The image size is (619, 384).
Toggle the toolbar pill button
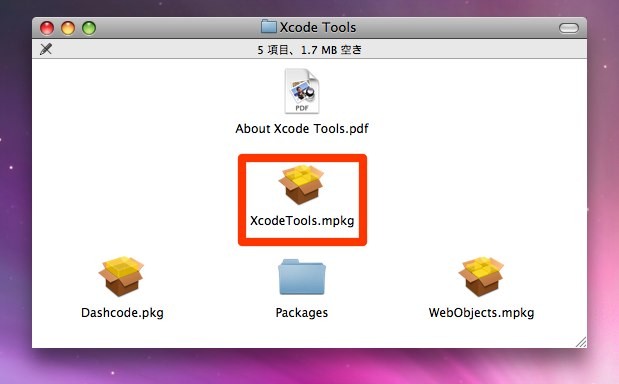(x=568, y=28)
